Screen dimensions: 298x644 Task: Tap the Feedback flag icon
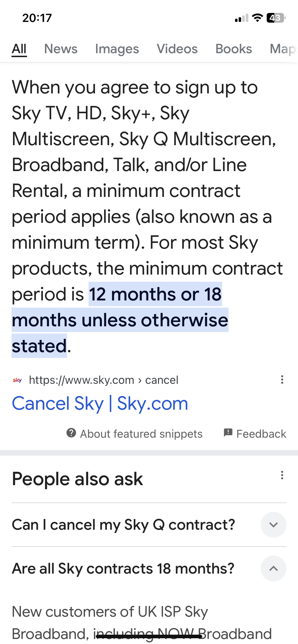pos(228,433)
